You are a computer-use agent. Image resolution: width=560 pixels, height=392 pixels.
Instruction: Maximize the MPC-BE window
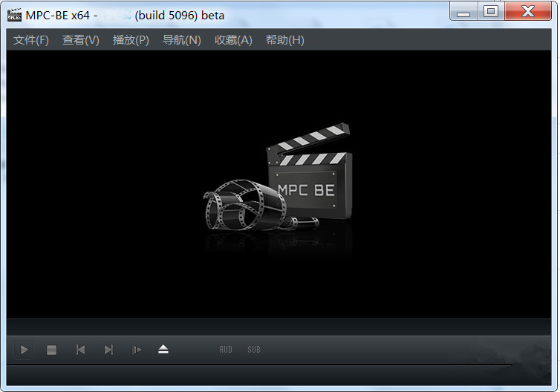[x=491, y=12]
